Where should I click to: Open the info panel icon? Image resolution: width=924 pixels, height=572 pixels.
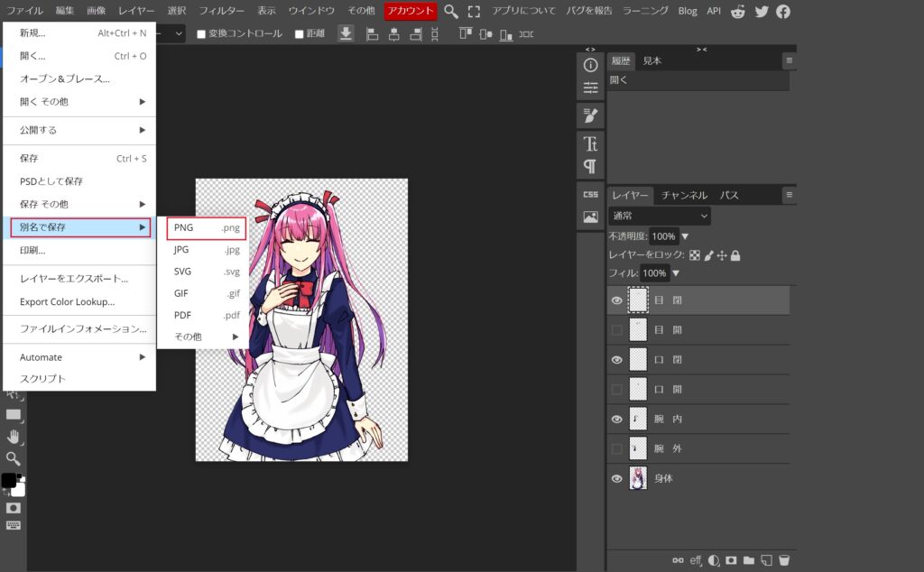[591, 65]
